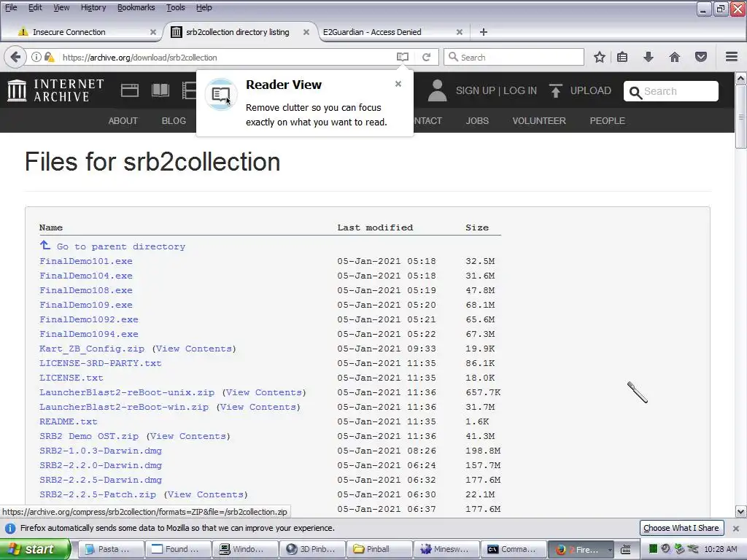Open LICENSE-3RD-PARTY.txt link
The width and height of the screenshot is (747, 560).
click(101, 363)
